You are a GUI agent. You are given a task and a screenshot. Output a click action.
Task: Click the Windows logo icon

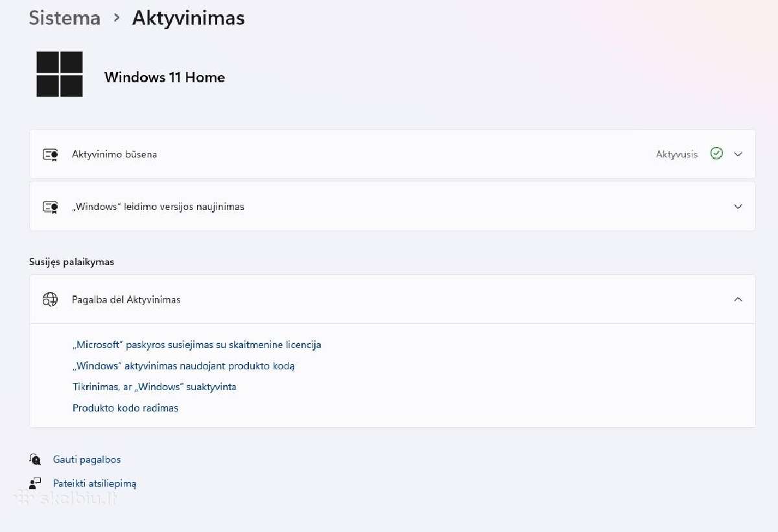60,75
